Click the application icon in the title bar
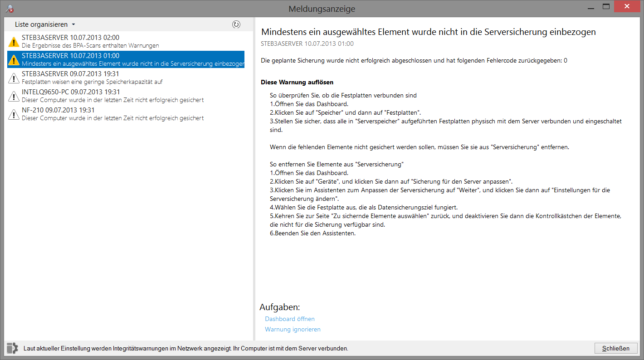 9,8
